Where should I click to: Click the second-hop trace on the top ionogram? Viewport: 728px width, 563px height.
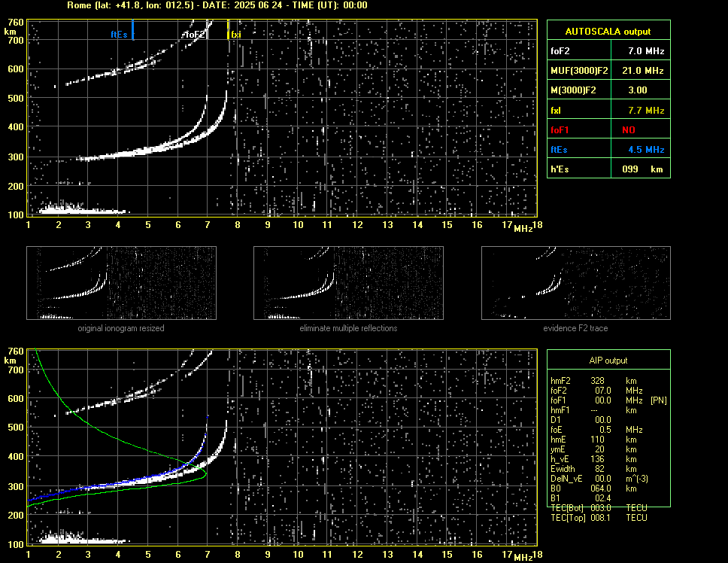pos(135,65)
